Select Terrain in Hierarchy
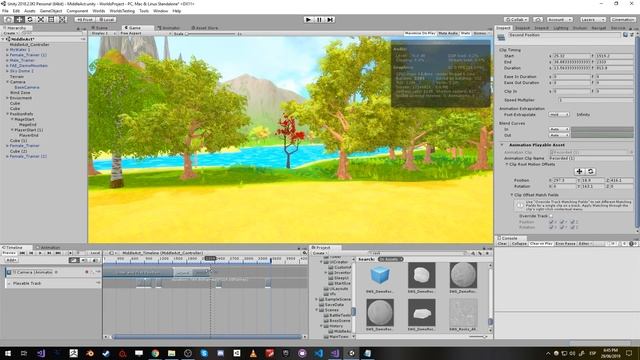The width and height of the screenshot is (640, 360). (17, 76)
